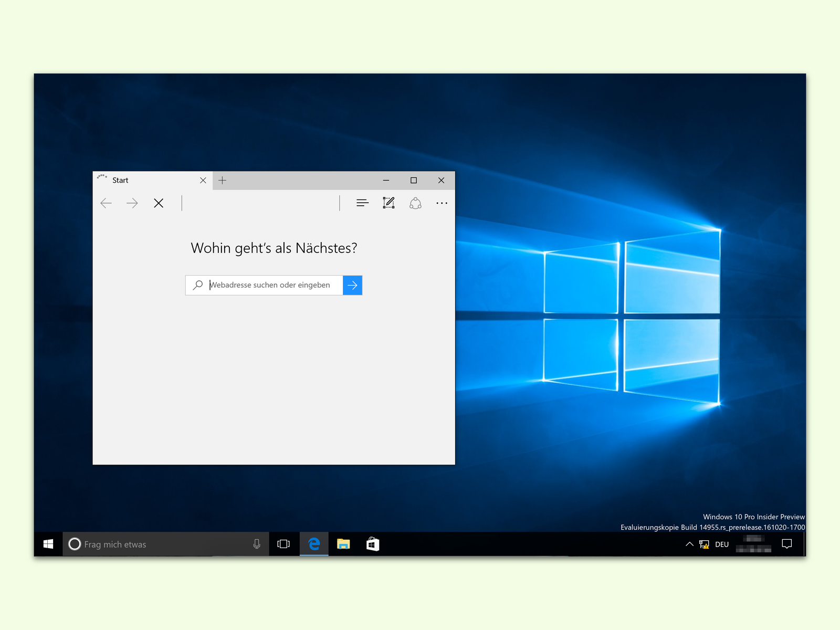Screen dimensions: 840x630
Task: Open the web note pen icon
Action: [388, 203]
